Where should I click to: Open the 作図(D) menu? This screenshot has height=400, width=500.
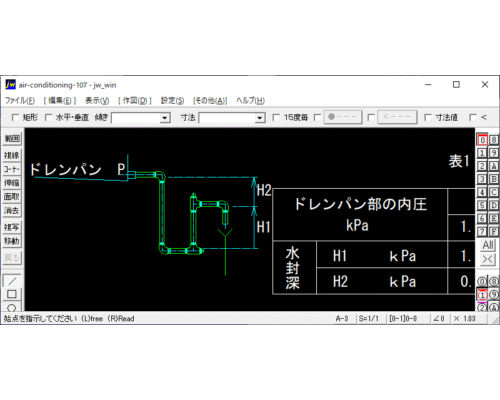pyautogui.click(x=135, y=100)
